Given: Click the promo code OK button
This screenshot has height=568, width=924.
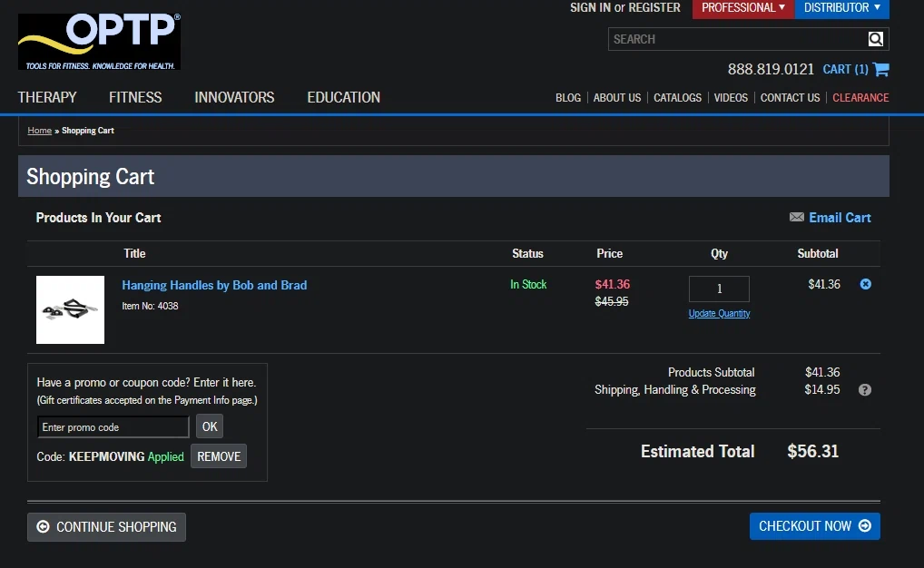Looking at the screenshot, I should 210,426.
